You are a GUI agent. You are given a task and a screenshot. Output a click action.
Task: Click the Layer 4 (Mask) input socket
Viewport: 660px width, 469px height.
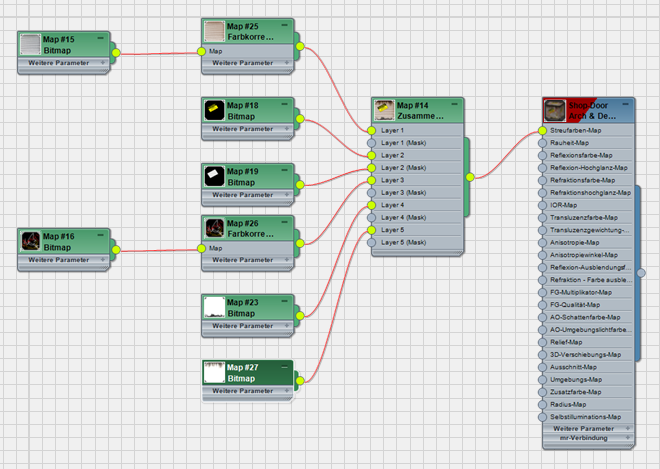[371, 218]
